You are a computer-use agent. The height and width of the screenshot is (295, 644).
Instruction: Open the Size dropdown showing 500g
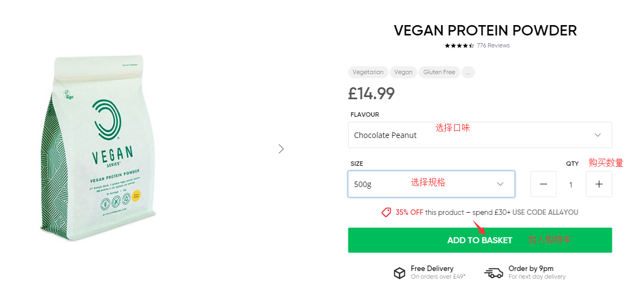pos(431,184)
